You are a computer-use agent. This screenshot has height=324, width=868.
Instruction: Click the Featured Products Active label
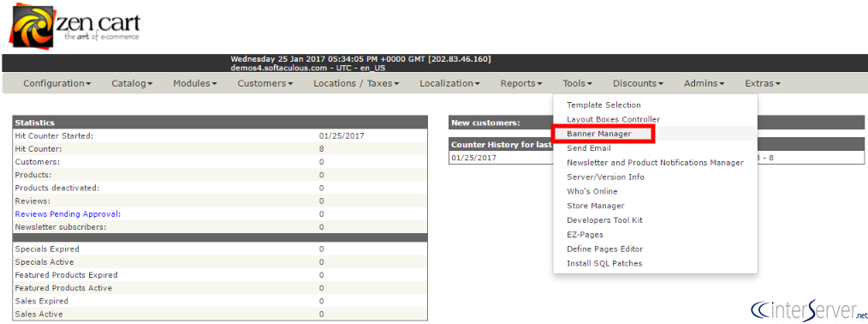pyautogui.click(x=63, y=288)
